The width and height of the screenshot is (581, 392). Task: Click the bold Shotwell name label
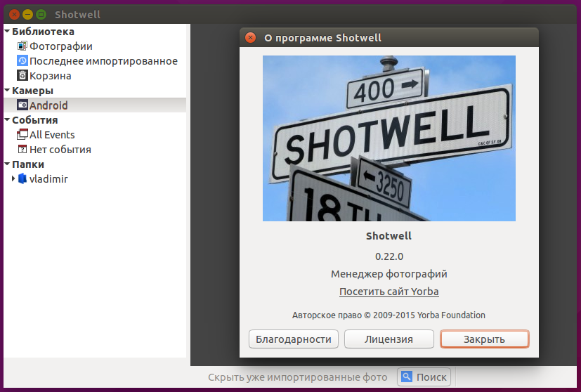coord(389,236)
